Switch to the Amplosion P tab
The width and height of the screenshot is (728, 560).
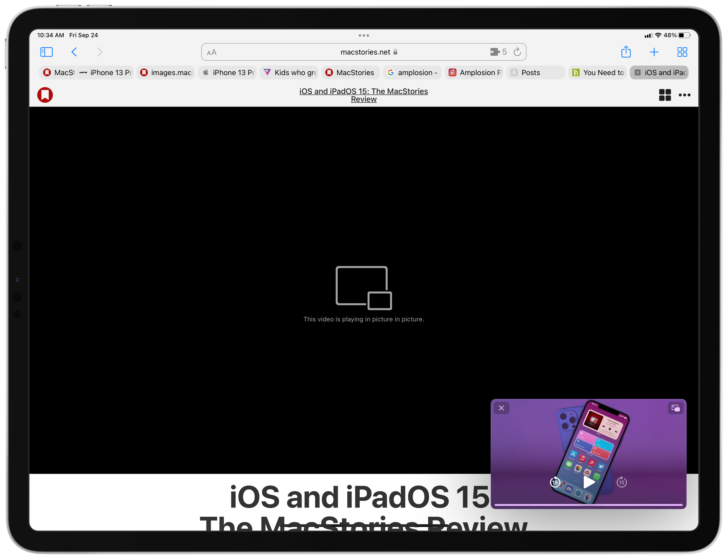[x=474, y=72]
